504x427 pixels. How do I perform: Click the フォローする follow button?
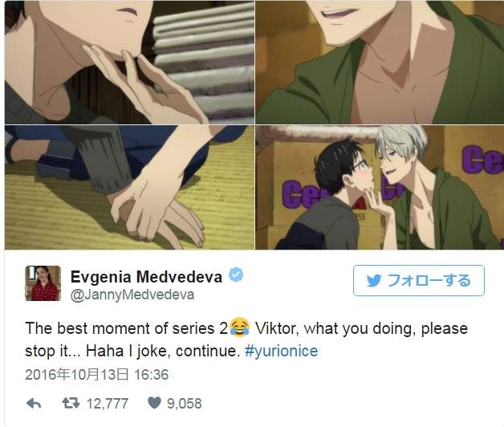coord(418,280)
